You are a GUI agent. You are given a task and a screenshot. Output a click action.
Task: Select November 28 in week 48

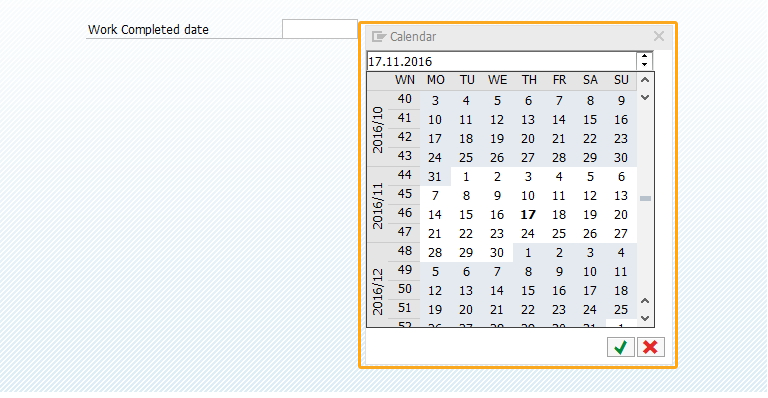[x=435, y=253]
